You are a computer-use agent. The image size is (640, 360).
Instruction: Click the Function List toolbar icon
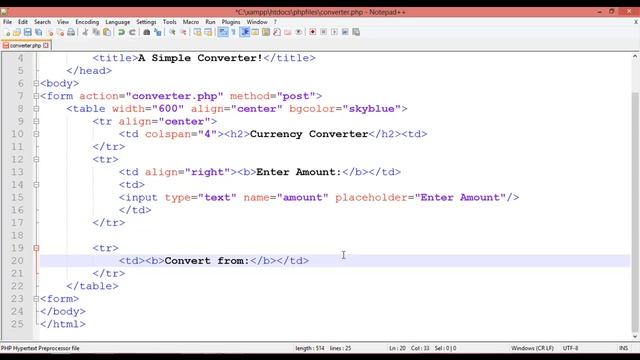point(277,32)
